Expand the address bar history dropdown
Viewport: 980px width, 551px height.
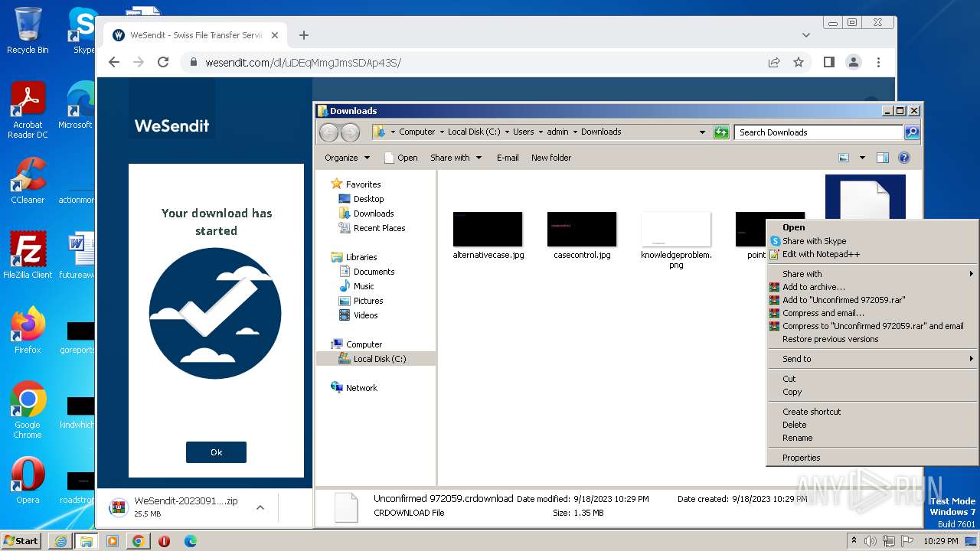[702, 132]
